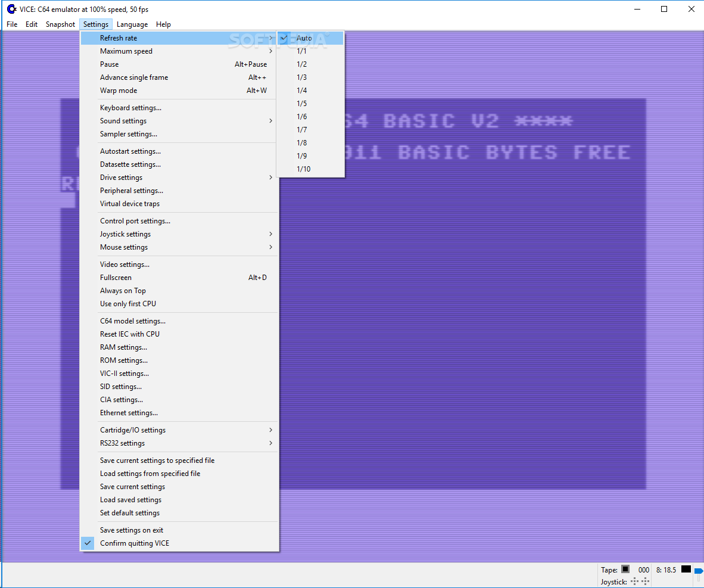The image size is (704, 588).
Task: Select refresh rate 1/8
Action: (310, 143)
